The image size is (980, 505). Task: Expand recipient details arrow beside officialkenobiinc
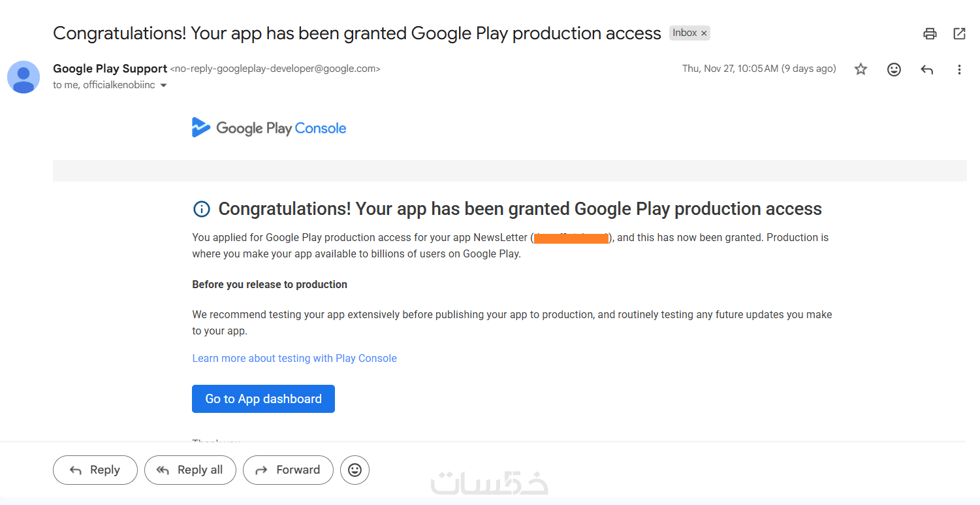coord(164,86)
